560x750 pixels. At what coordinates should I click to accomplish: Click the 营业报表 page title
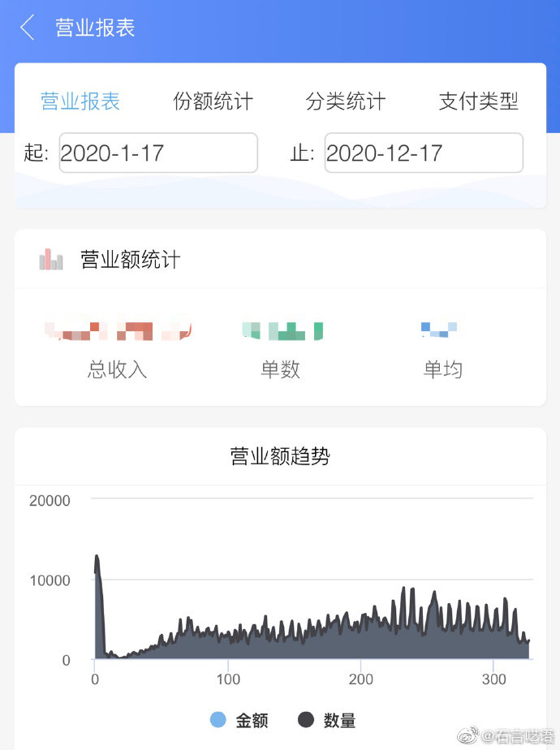tap(95, 28)
